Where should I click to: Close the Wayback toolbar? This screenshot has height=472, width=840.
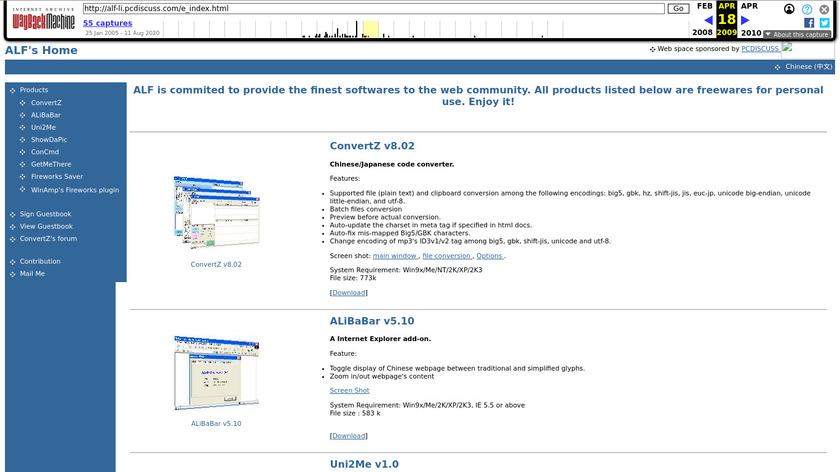(x=824, y=9)
